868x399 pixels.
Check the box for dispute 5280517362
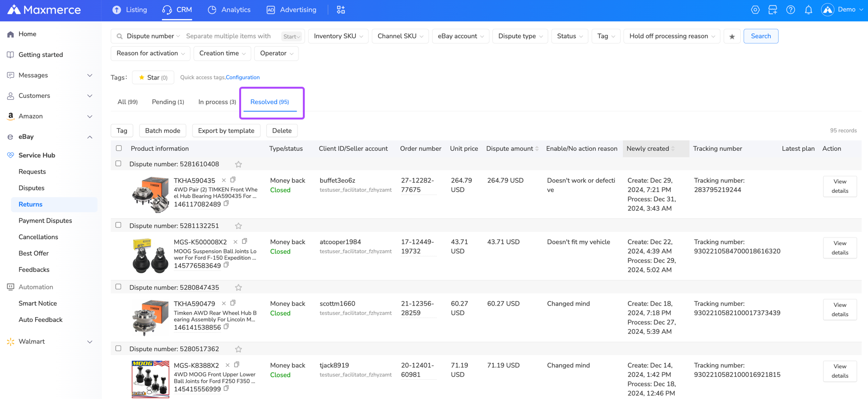(x=119, y=348)
